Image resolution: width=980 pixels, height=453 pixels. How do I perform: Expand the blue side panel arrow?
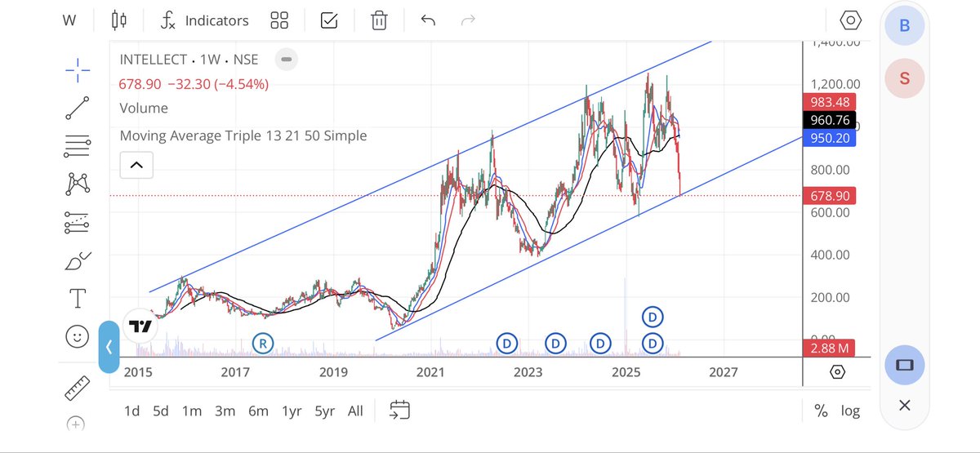click(109, 346)
